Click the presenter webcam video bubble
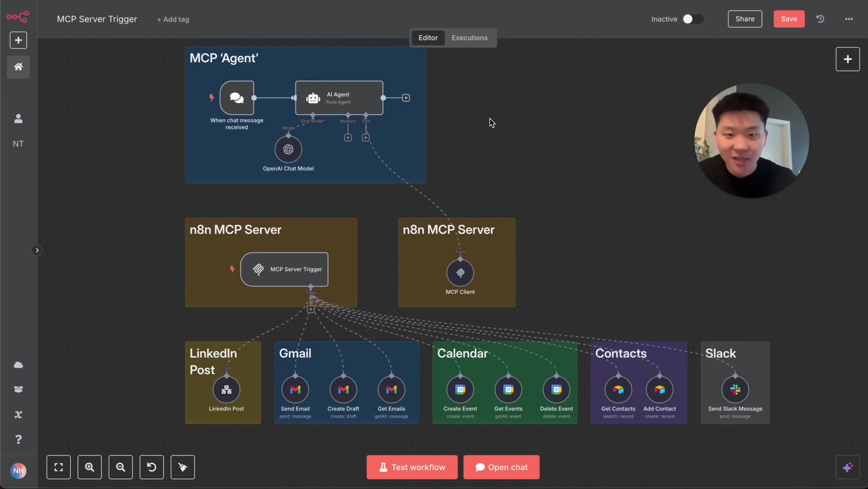This screenshot has width=868, height=489. (751, 141)
